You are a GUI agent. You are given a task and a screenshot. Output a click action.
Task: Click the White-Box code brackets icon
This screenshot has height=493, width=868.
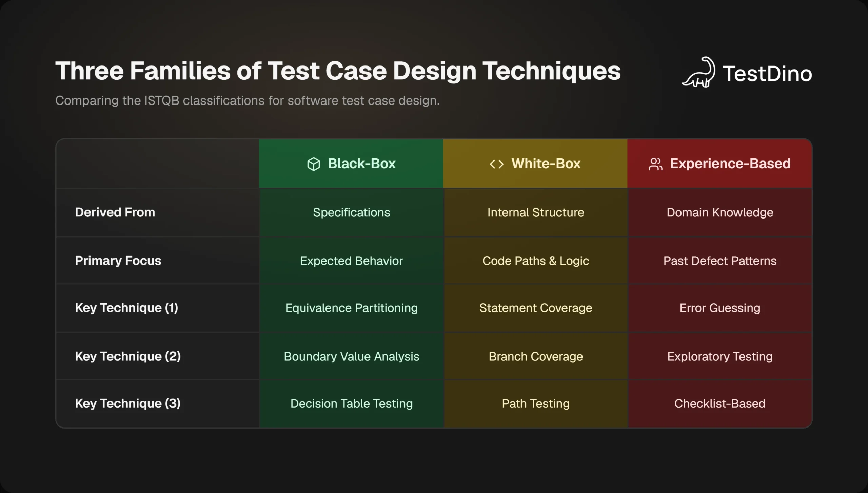click(x=497, y=164)
